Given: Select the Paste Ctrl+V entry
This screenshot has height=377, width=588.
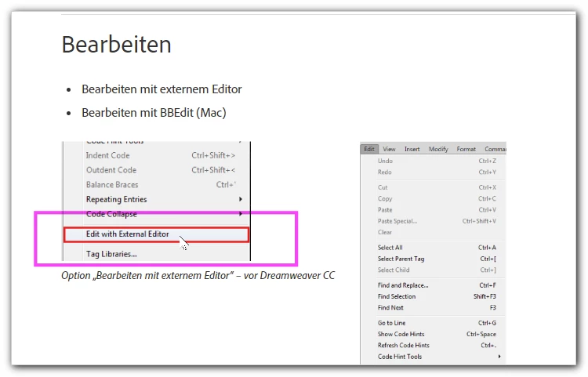Looking at the screenshot, I should coord(437,210).
